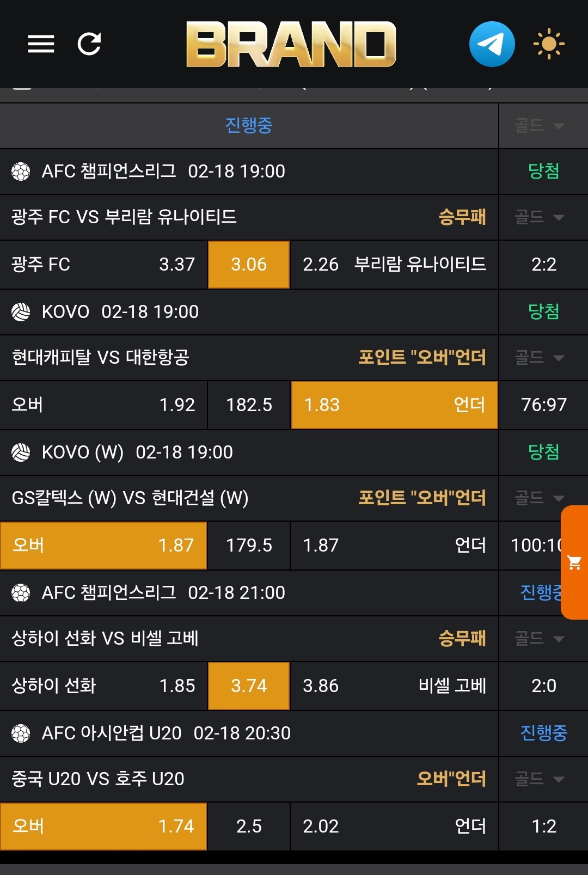
Task: Click the BRAND logo
Action: pos(291,44)
